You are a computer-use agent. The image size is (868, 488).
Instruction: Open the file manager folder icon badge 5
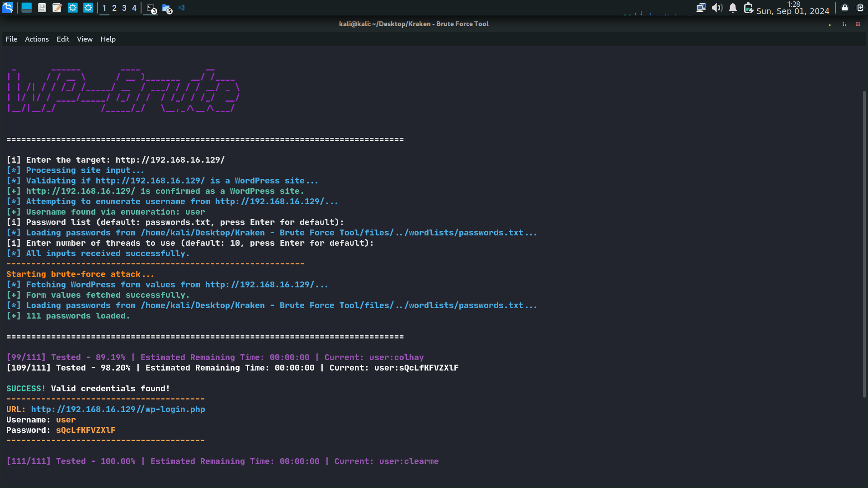[167, 8]
